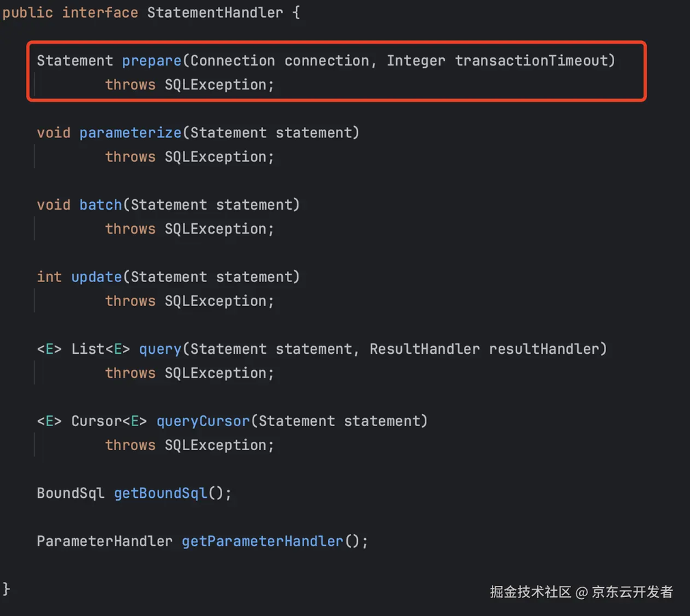Click the query method identifier

[160, 350]
